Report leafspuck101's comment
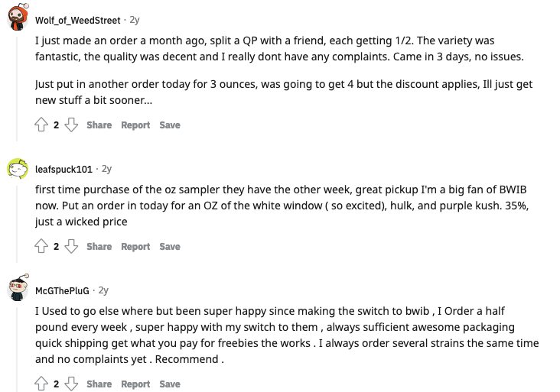Image resolution: width=560 pixels, height=392 pixels. [x=135, y=247]
